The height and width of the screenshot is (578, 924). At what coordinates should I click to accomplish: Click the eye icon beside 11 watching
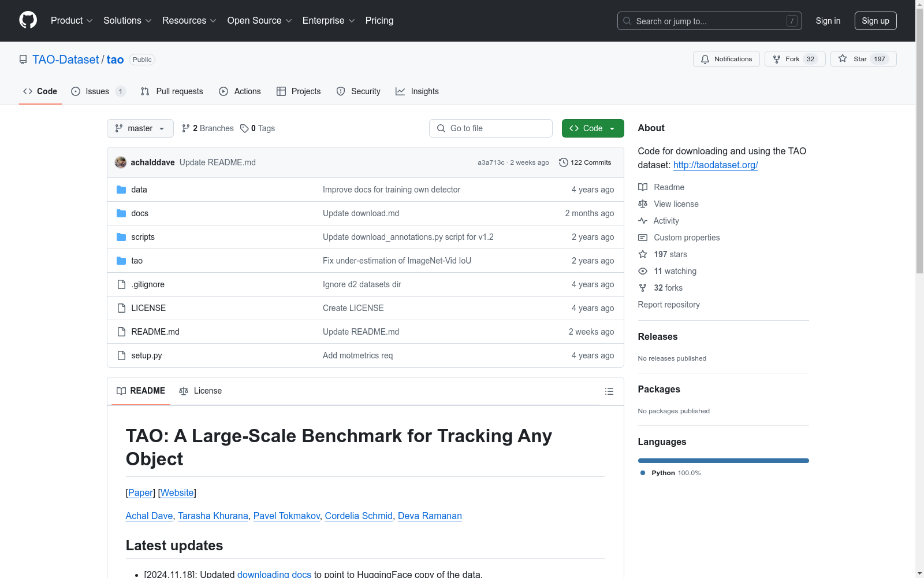643,271
